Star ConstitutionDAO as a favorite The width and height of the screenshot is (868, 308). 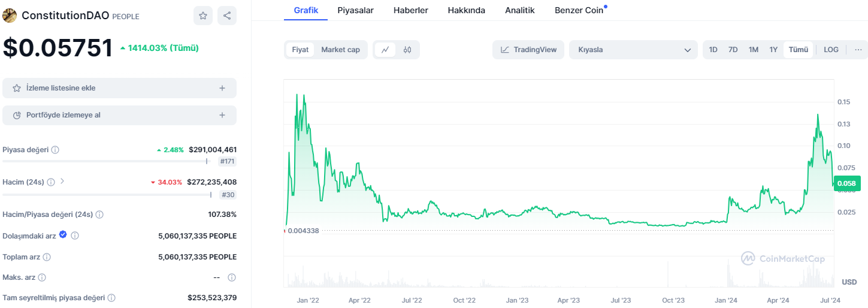click(x=203, y=16)
